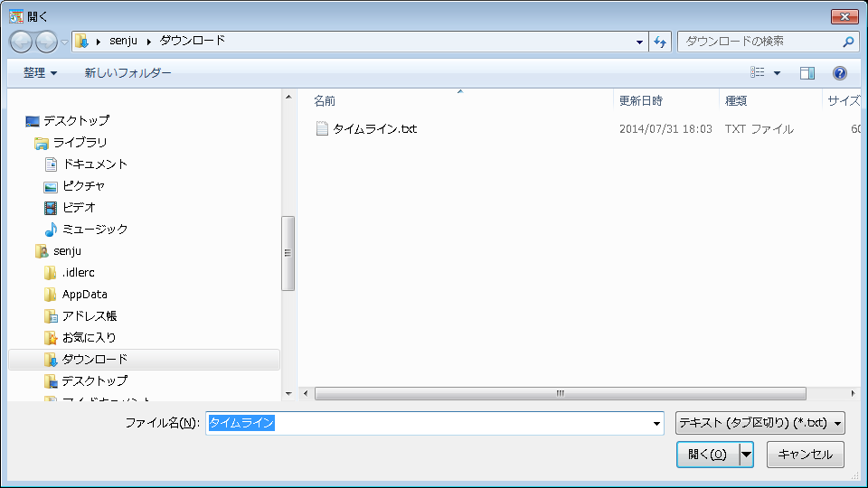Click the magnifier search icon
Image resolution: width=868 pixels, height=488 pixels.
[x=848, y=42]
